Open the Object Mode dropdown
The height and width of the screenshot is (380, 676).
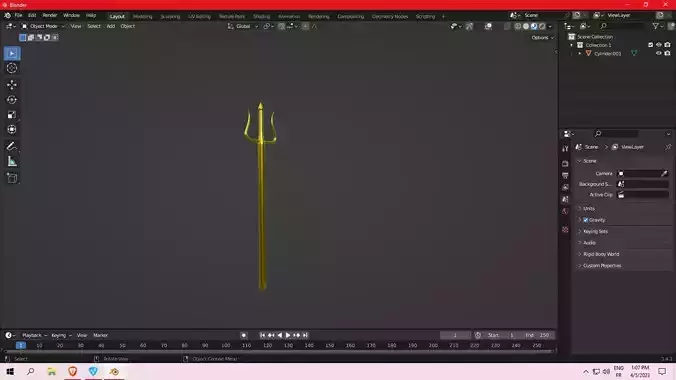43,26
